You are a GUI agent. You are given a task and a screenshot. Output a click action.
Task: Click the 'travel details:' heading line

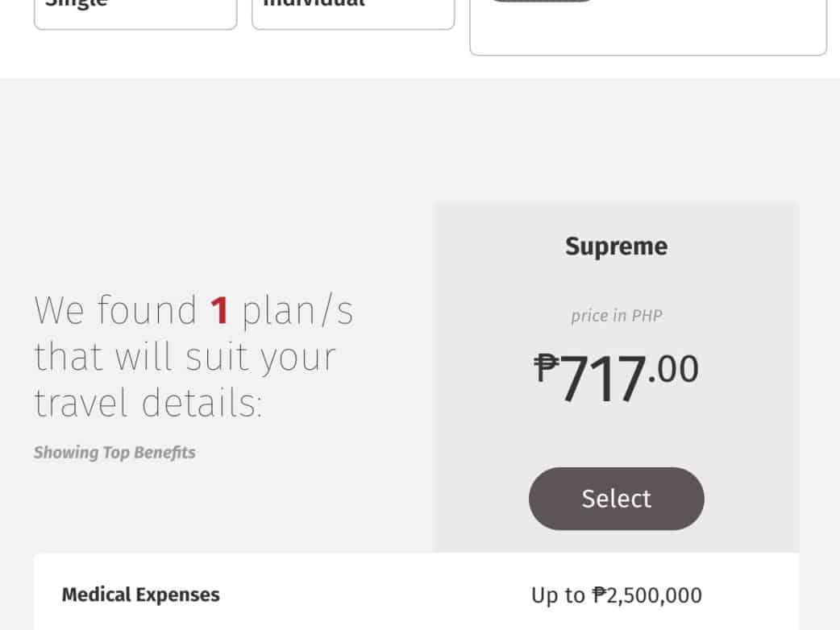coord(148,403)
